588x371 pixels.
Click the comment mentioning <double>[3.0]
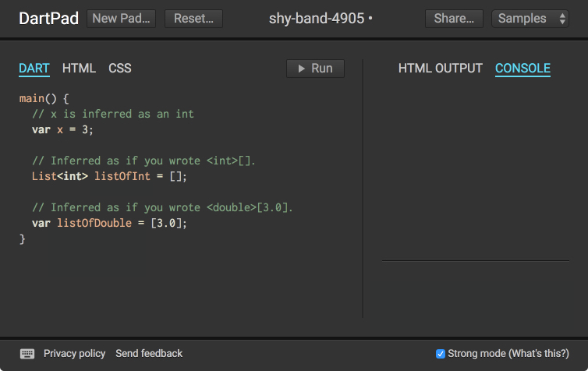point(162,207)
